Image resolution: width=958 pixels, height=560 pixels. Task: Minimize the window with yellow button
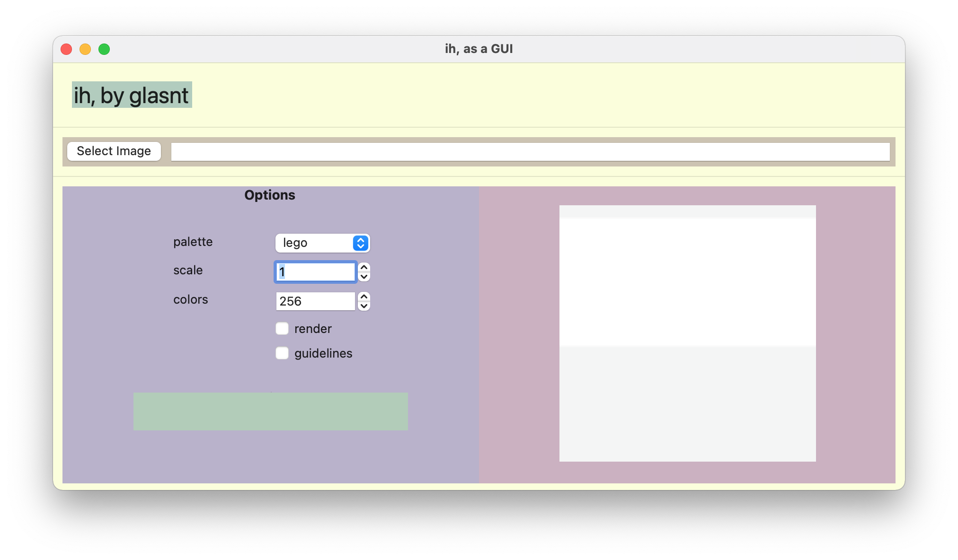[85, 49]
